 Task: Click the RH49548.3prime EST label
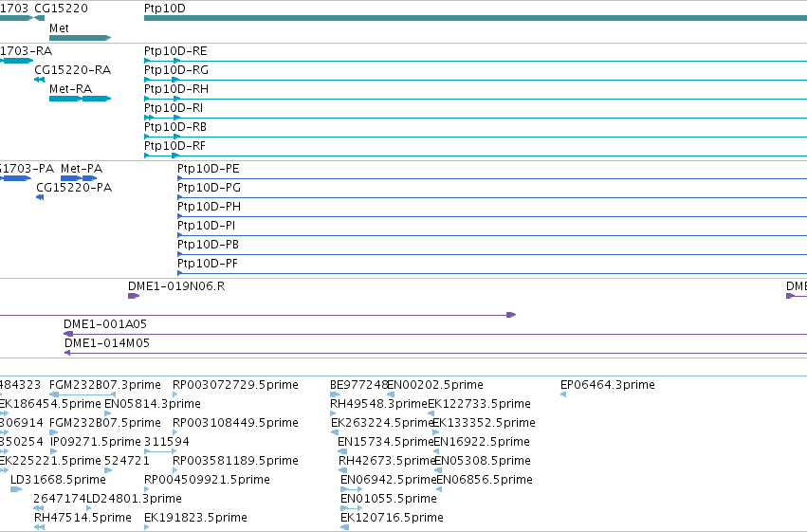pyautogui.click(x=378, y=404)
